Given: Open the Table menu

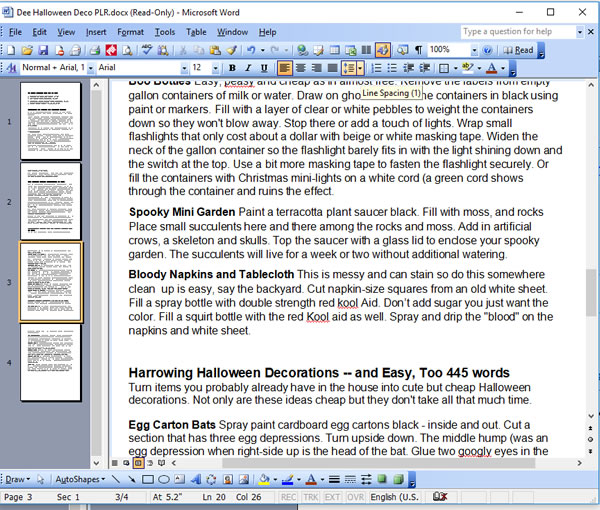Looking at the screenshot, I should (196, 32).
